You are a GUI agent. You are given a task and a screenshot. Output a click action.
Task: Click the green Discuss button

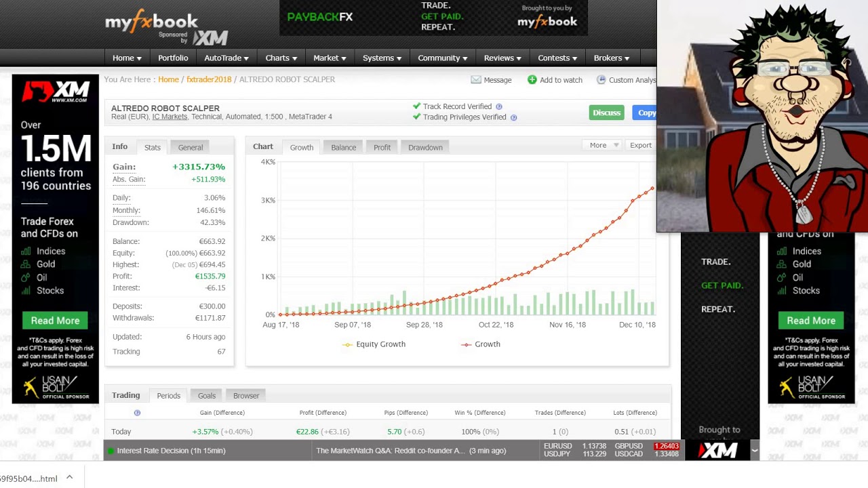pyautogui.click(x=606, y=113)
